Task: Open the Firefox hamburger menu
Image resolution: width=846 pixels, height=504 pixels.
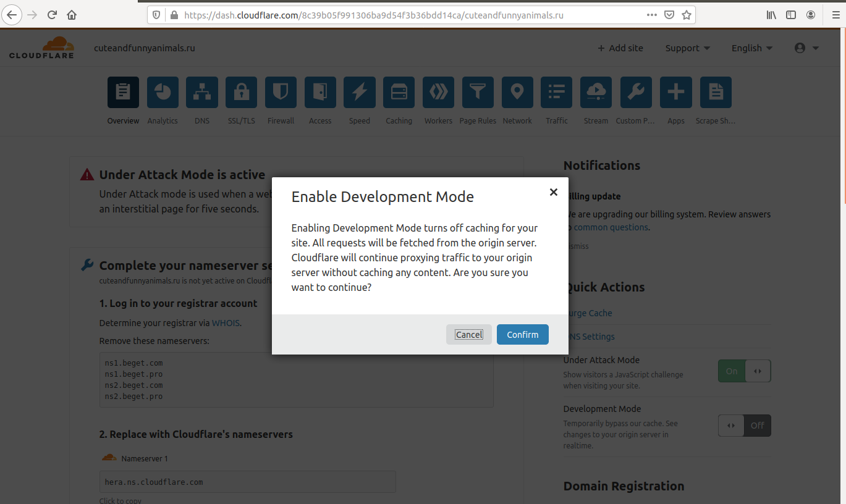Action: pos(835,15)
